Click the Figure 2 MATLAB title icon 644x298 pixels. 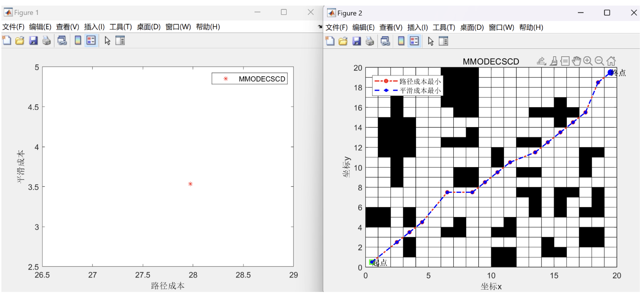click(x=331, y=13)
